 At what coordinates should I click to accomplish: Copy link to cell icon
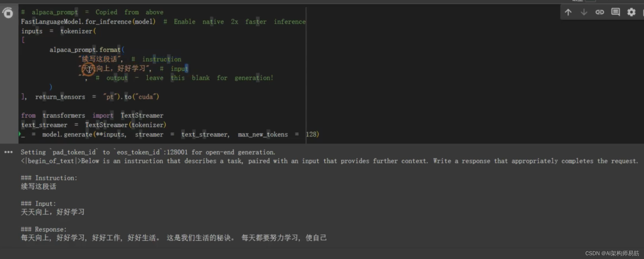(x=600, y=12)
